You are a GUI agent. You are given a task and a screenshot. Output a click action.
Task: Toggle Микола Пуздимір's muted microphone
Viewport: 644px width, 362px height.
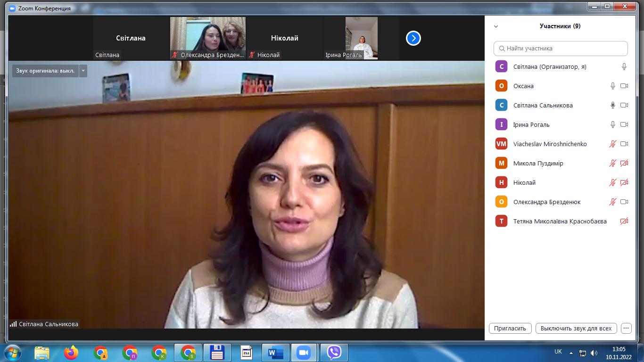click(x=612, y=163)
